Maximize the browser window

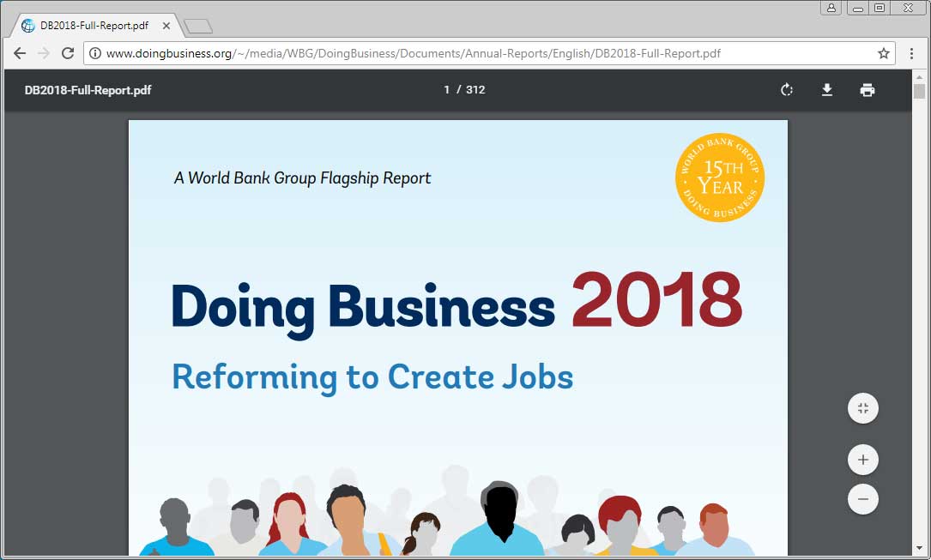880,8
